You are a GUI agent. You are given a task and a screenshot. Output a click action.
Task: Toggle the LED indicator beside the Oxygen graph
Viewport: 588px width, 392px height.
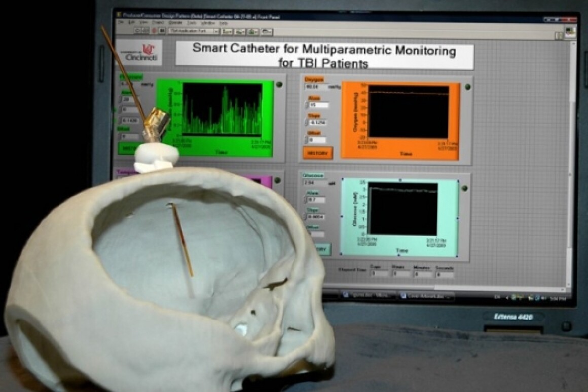[467, 86]
